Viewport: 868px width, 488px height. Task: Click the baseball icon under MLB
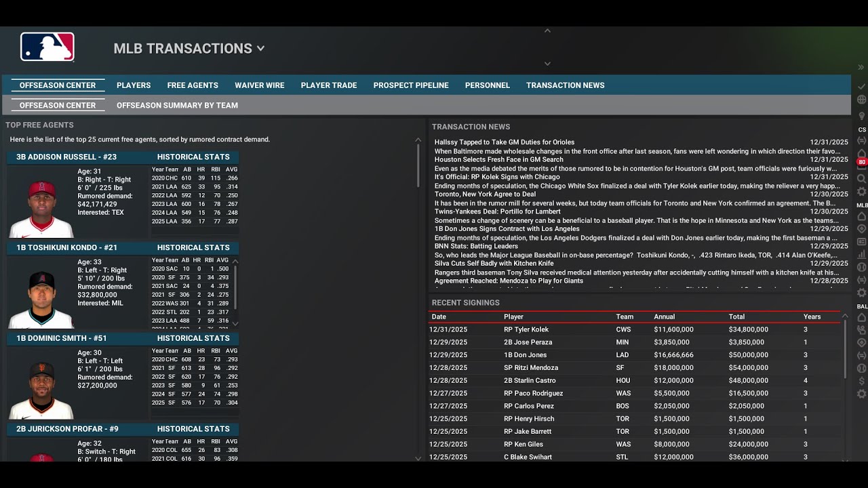coord(862,267)
